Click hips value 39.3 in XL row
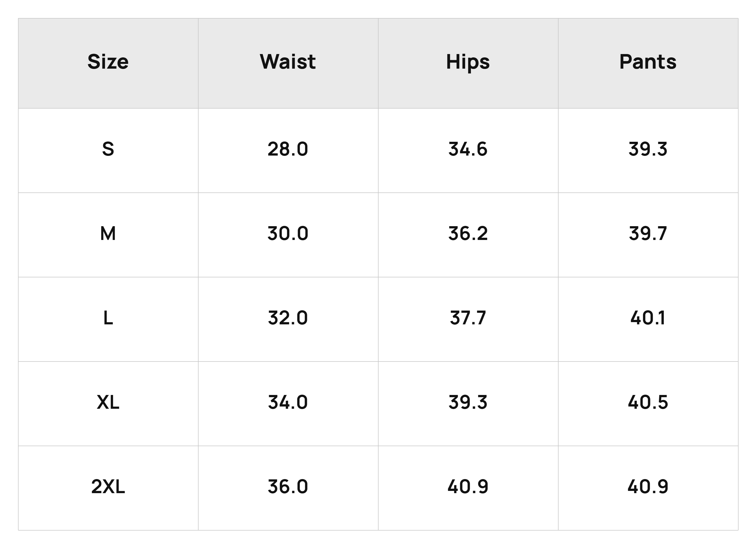 pos(468,402)
